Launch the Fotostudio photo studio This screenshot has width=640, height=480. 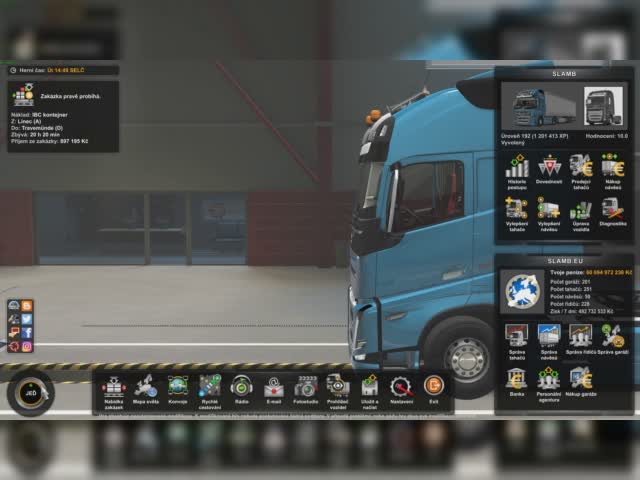click(306, 390)
